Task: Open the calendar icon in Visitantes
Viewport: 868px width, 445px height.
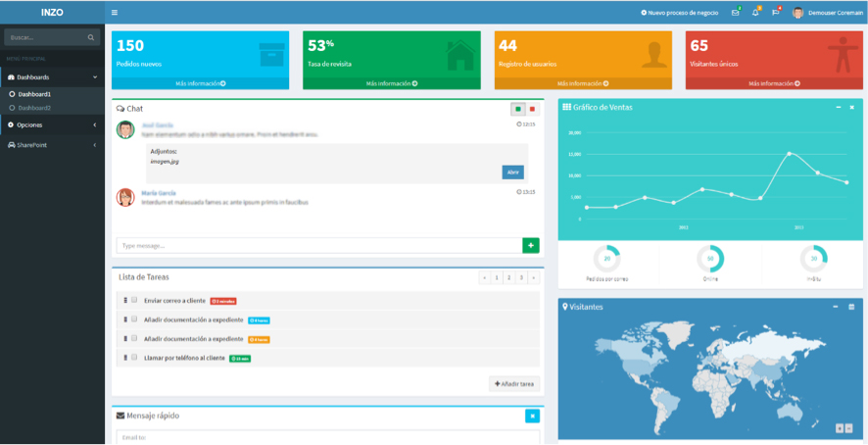Action: [852, 307]
